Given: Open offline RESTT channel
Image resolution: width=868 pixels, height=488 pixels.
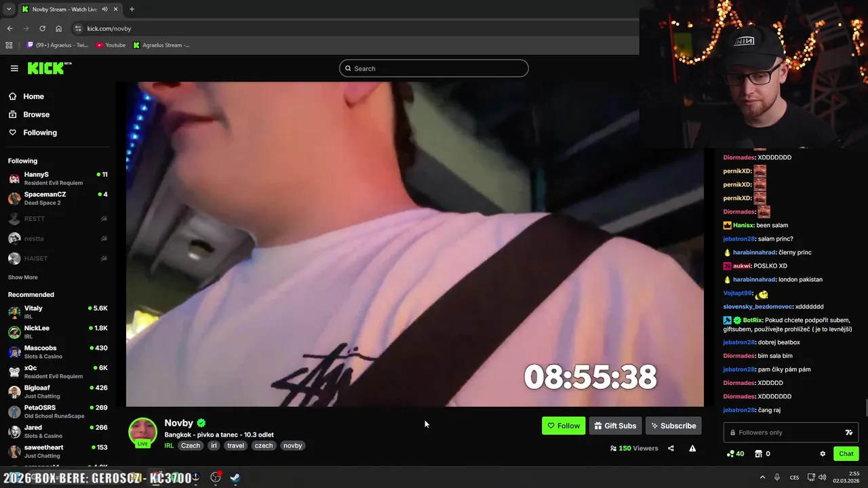Looking at the screenshot, I should 58,218.
